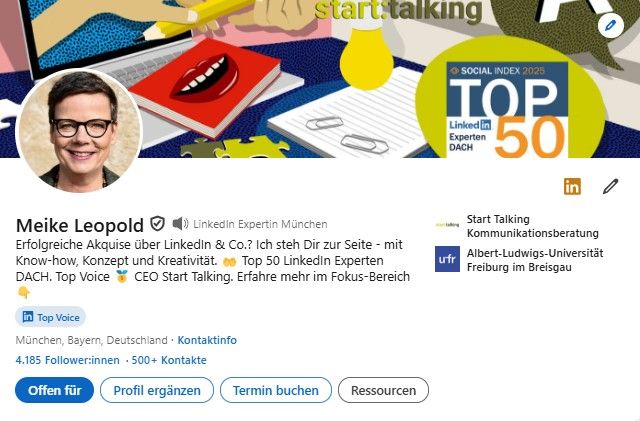
Task: View the 4.185 Follower:innen list
Action: pos(67,360)
